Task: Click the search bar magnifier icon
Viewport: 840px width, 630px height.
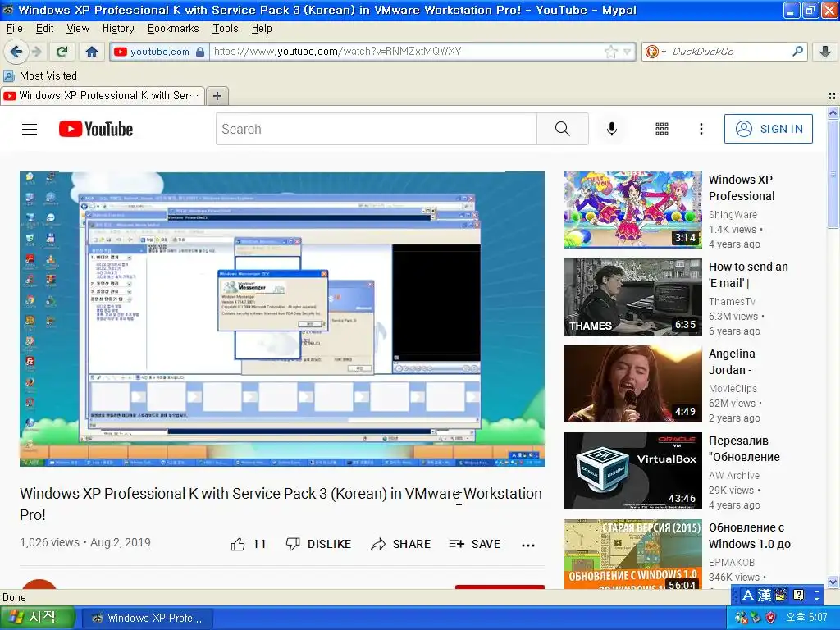Action: 797,52
